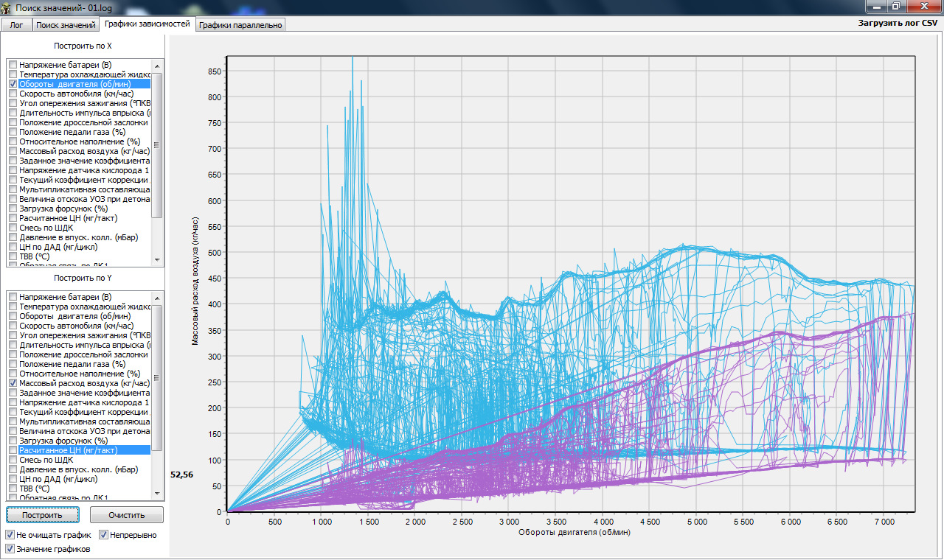Viewport: 944px width, 560px height.
Task: Click Загрузить лог CSV
Action: click(898, 23)
